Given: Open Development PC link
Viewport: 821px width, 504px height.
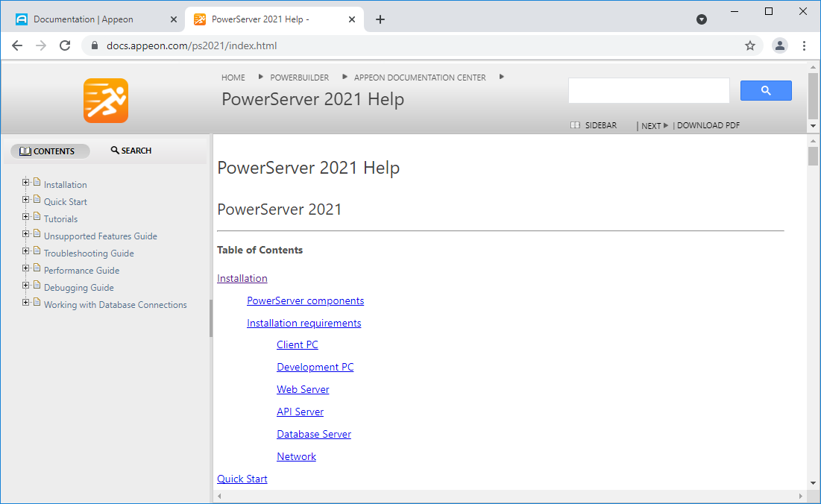Looking at the screenshot, I should (x=315, y=368).
